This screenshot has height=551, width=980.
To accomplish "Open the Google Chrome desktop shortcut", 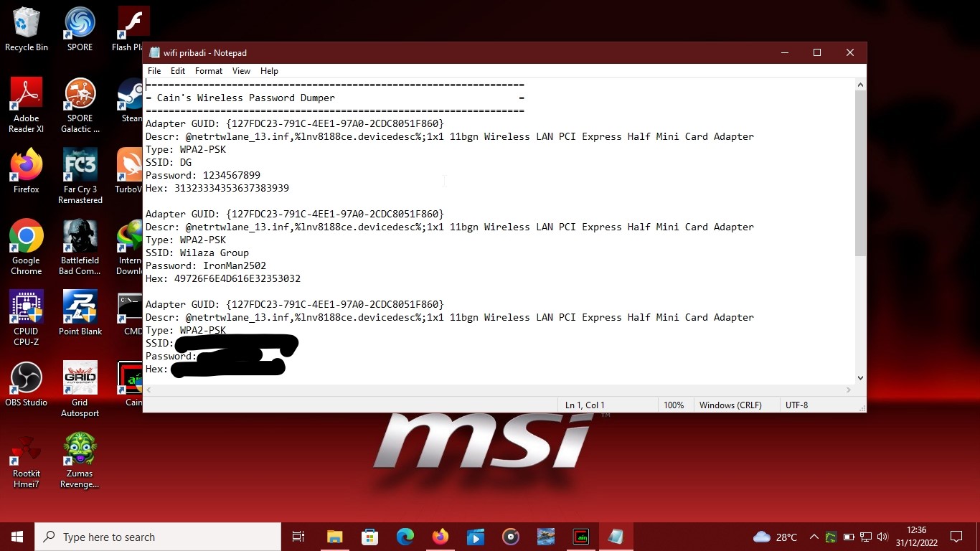I will 27,248.
